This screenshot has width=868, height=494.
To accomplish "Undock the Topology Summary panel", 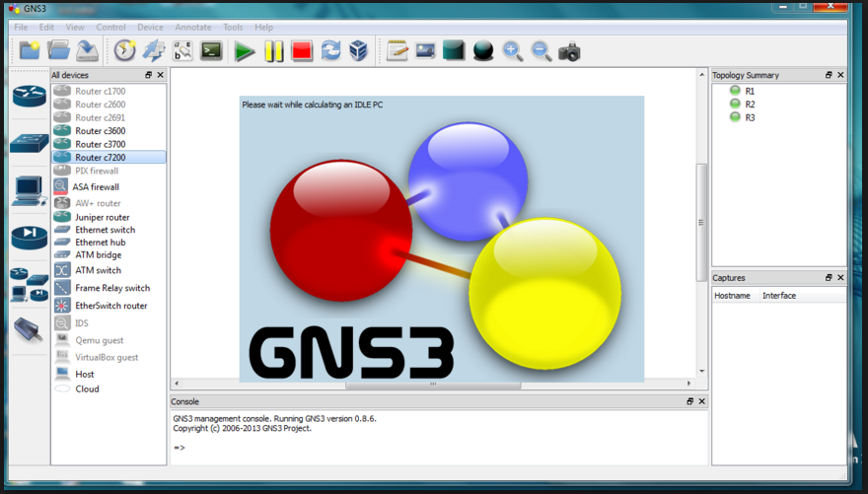I will (829, 75).
